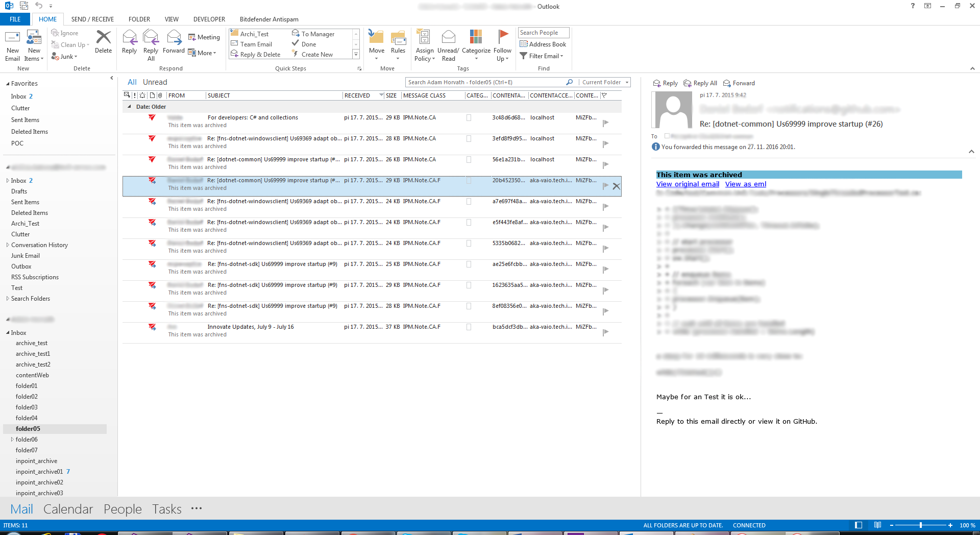This screenshot has width=980, height=535.
Task: Click the Unread/Read envelope icon
Action: (x=448, y=37)
